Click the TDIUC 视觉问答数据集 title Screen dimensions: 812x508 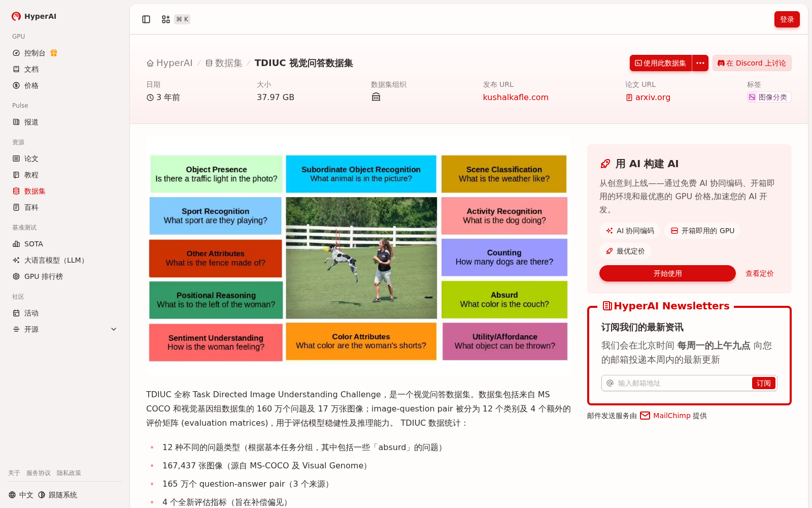[304, 63]
